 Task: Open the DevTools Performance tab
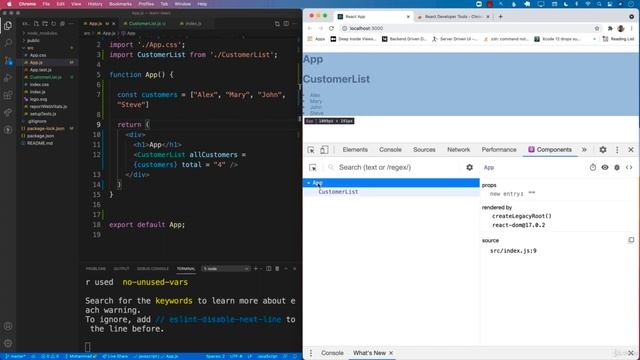pos(499,150)
